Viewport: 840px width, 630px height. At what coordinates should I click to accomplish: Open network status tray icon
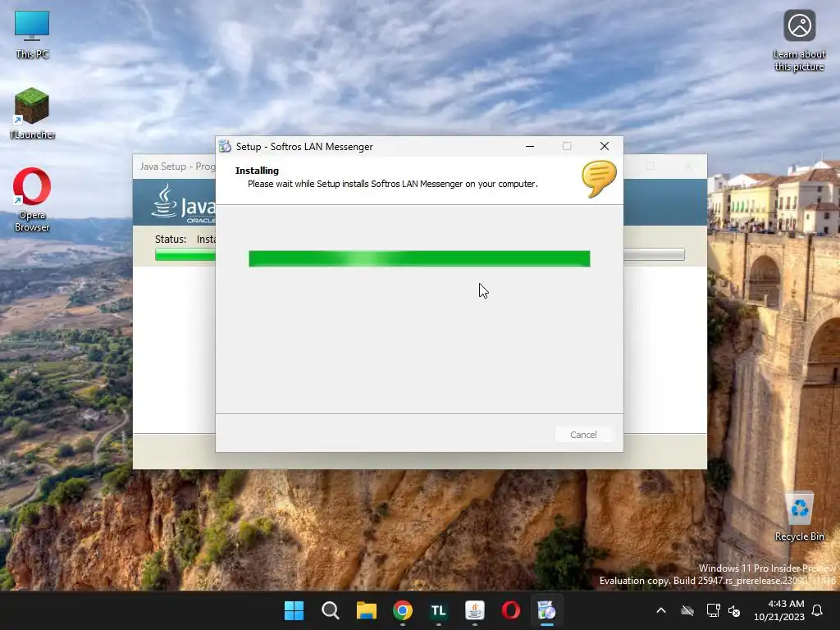point(713,610)
